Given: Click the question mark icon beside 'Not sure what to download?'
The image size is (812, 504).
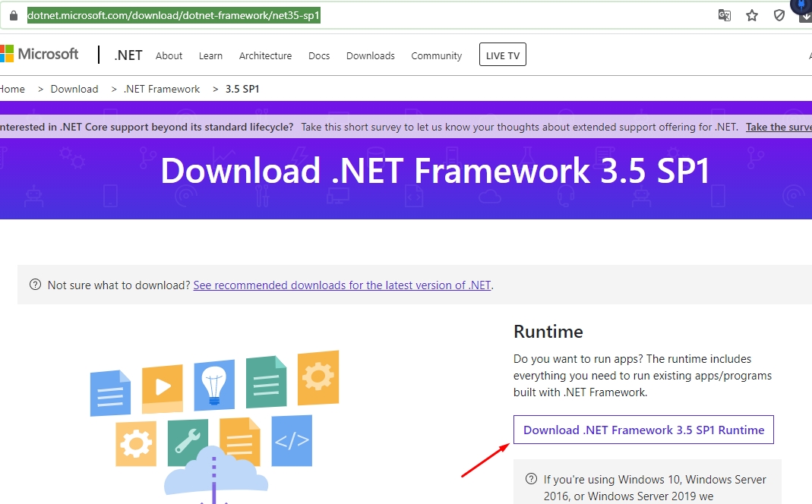Looking at the screenshot, I should (x=35, y=285).
